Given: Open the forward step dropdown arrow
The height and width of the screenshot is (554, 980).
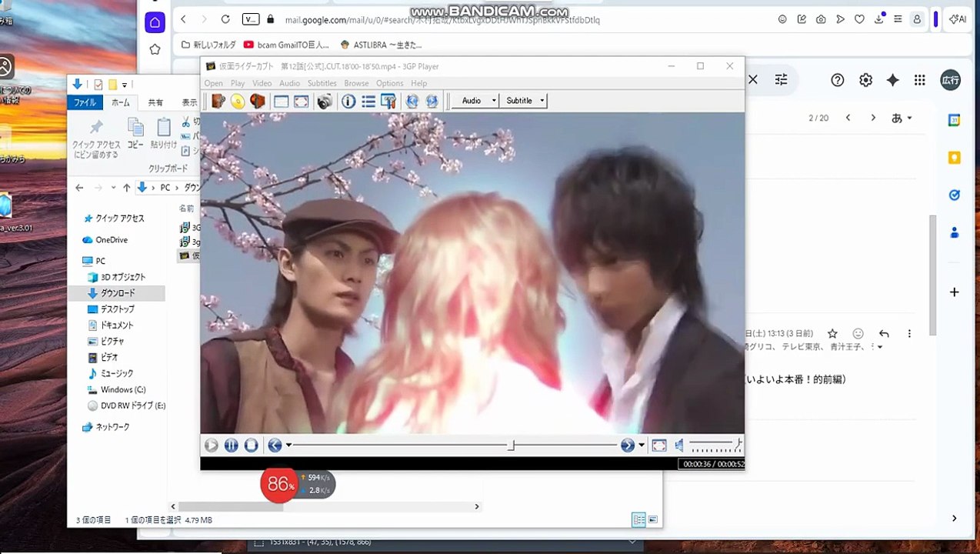Looking at the screenshot, I should pos(642,445).
